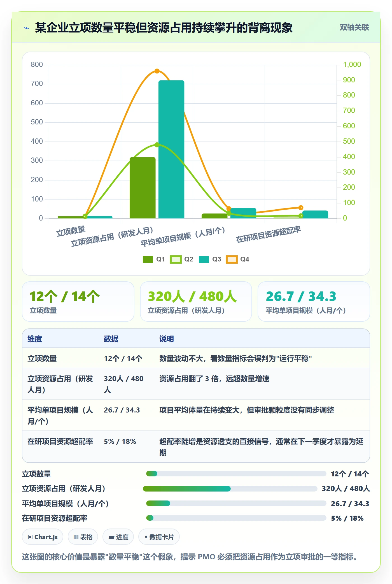Screen dimensions: 392x584
Task: Click the 说明 column header
Action: pos(167,339)
